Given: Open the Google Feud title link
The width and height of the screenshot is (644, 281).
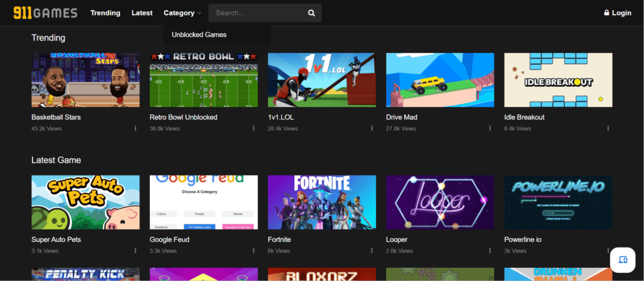Looking at the screenshot, I should pyautogui.click(x=170, y=240).
